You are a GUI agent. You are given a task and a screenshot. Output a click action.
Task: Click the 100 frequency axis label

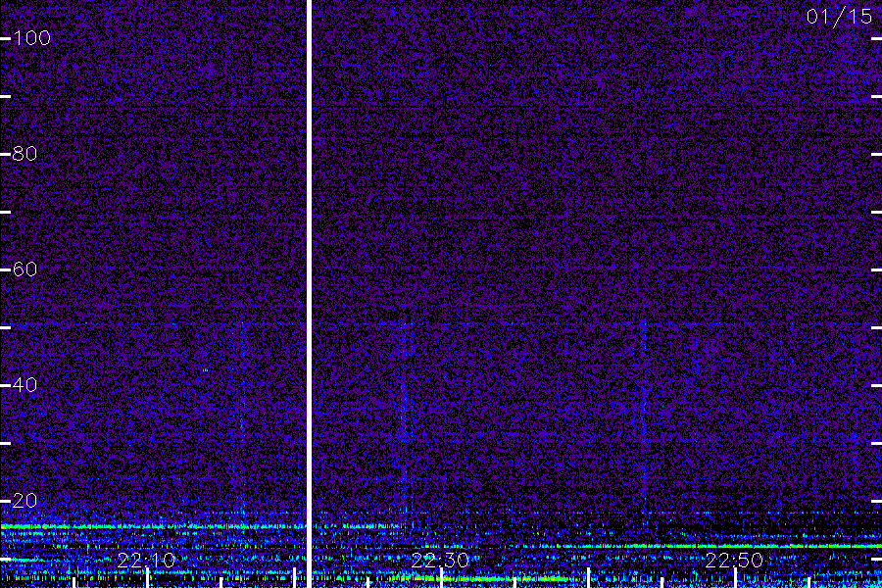pos(31,38)
